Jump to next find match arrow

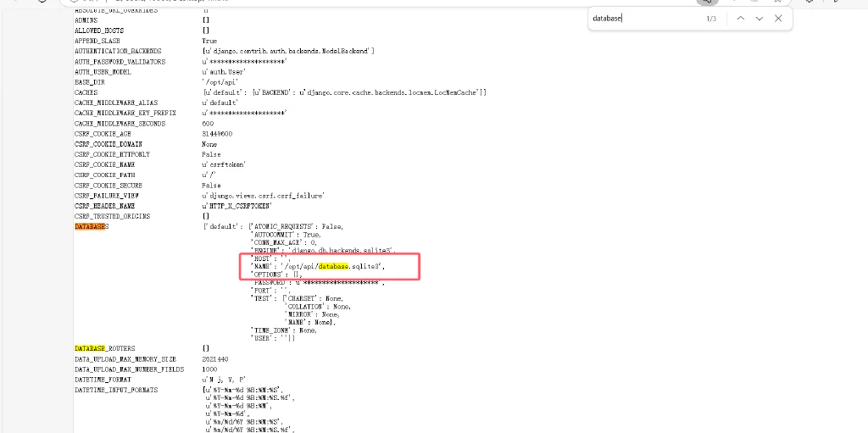click(759, 19)
